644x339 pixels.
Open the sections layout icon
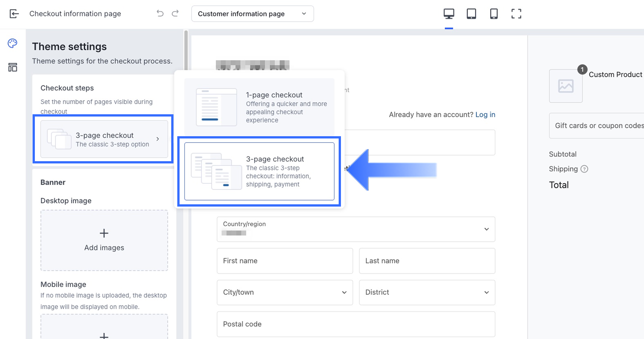click(x=13, y=67)
